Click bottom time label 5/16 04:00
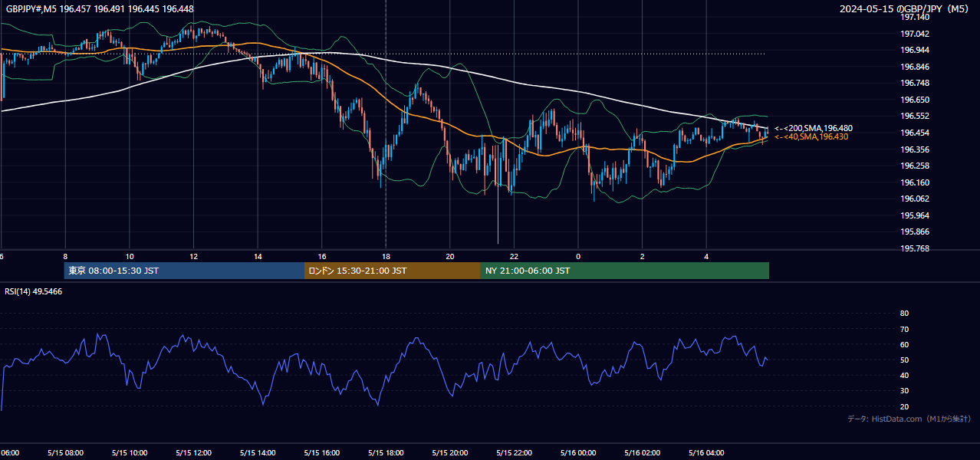 click(706, 453)
